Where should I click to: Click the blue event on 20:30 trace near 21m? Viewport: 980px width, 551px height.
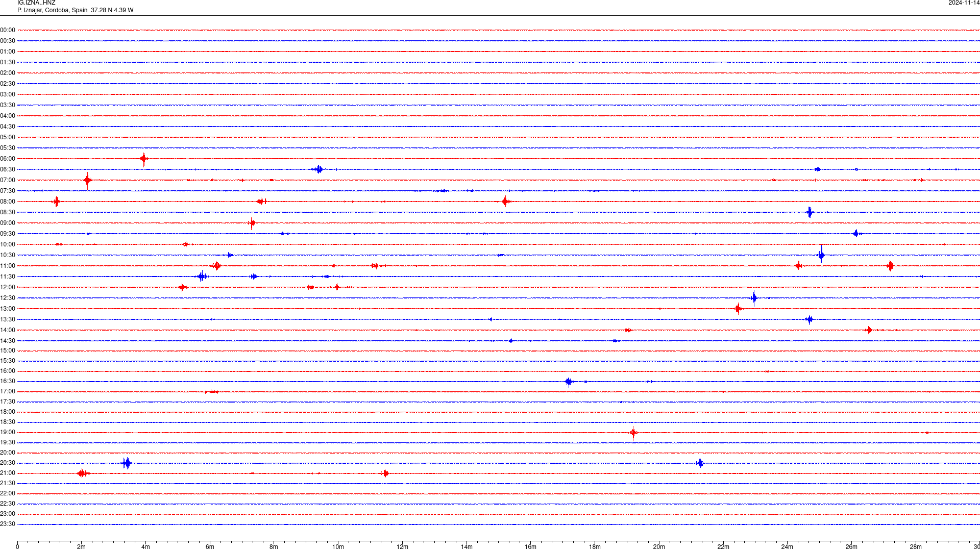pos(700,463)
